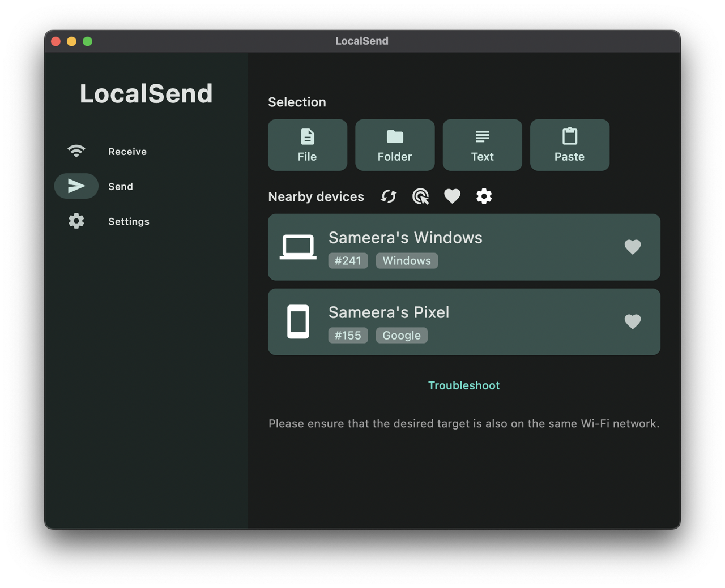Open manual address scan icon
Viewport: 725px width, 588px height.
(420, 196)
